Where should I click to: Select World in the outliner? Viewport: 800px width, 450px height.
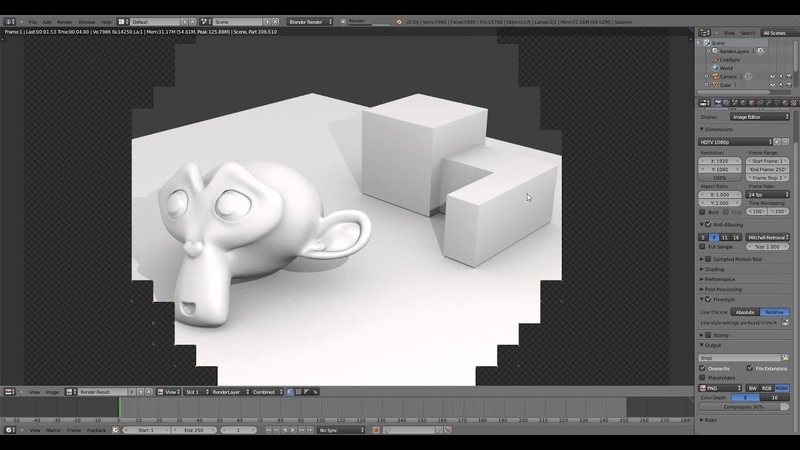[726, 68]
